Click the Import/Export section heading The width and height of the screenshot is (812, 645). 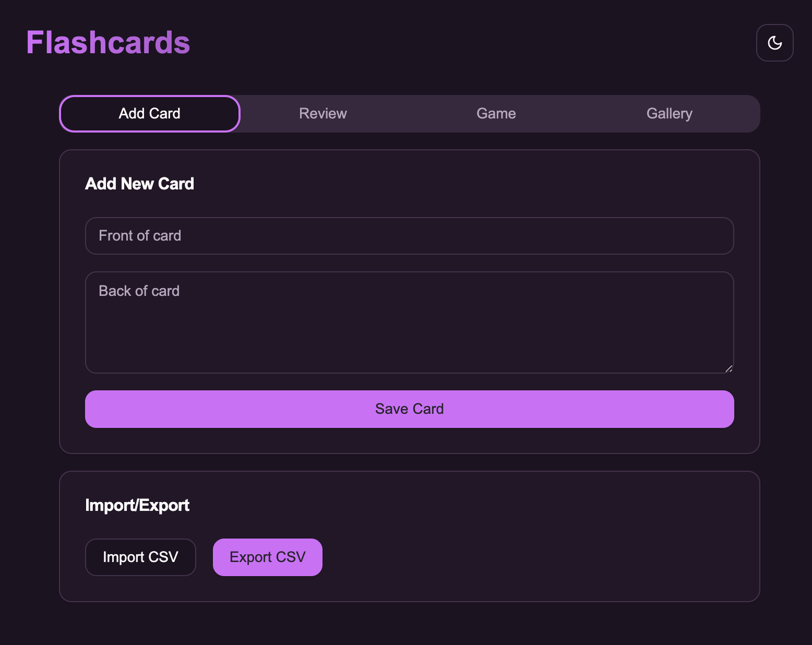click(137, 505)
